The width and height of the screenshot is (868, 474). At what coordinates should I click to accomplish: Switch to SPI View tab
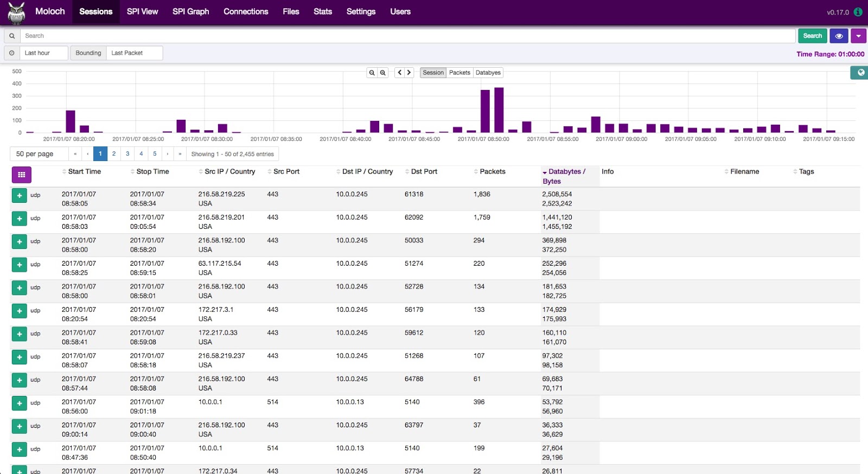click(143, 12)
